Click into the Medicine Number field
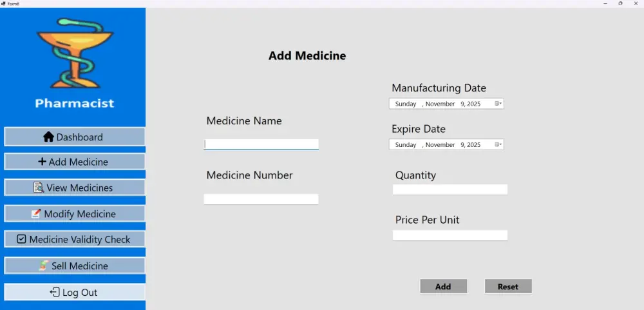Image resolution: width=644 pixels, height=310 pixels. (x=261, y=199)
